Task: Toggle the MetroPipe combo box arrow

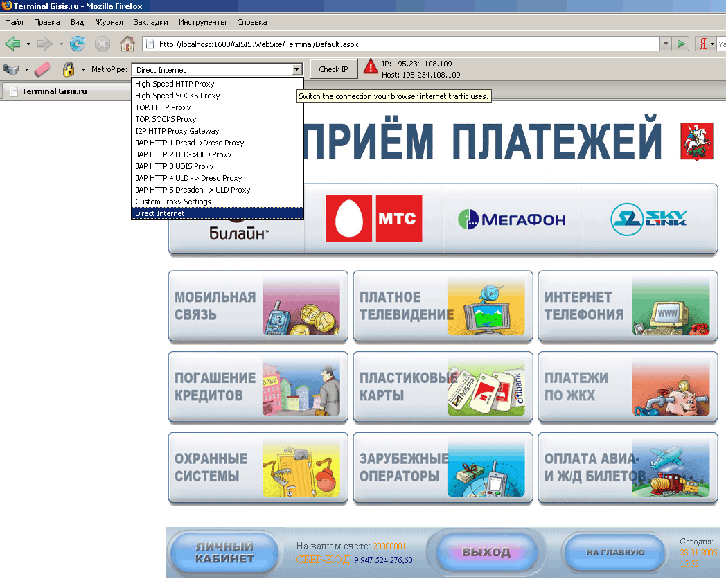Action: point(296,69)
